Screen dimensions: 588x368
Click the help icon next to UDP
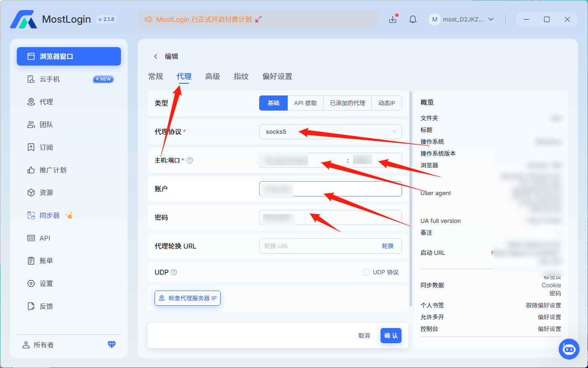pos(174,272)
